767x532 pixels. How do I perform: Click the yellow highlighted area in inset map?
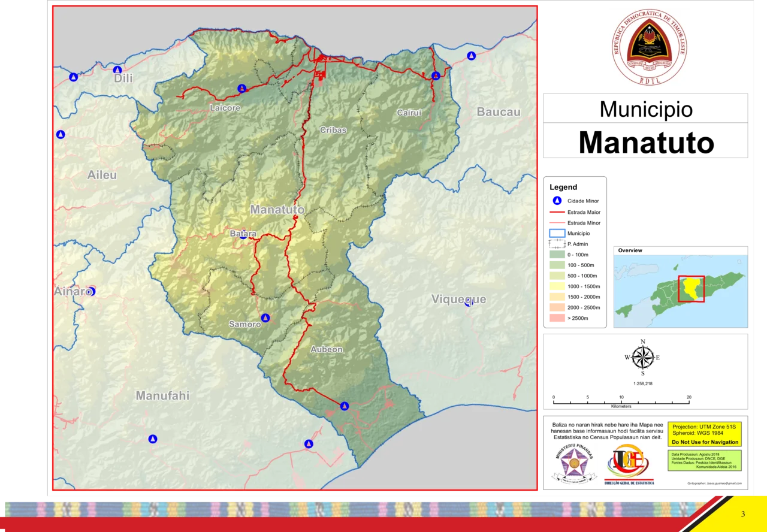pyautogui.click(x=692, y=288)
